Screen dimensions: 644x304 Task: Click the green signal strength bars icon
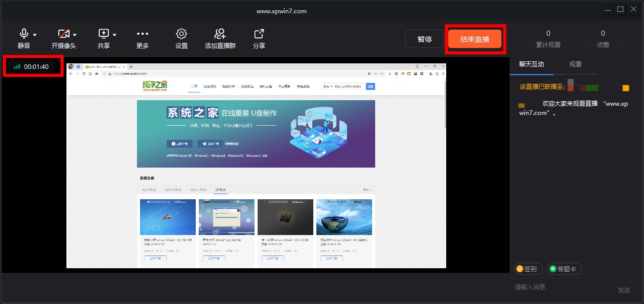17,66
